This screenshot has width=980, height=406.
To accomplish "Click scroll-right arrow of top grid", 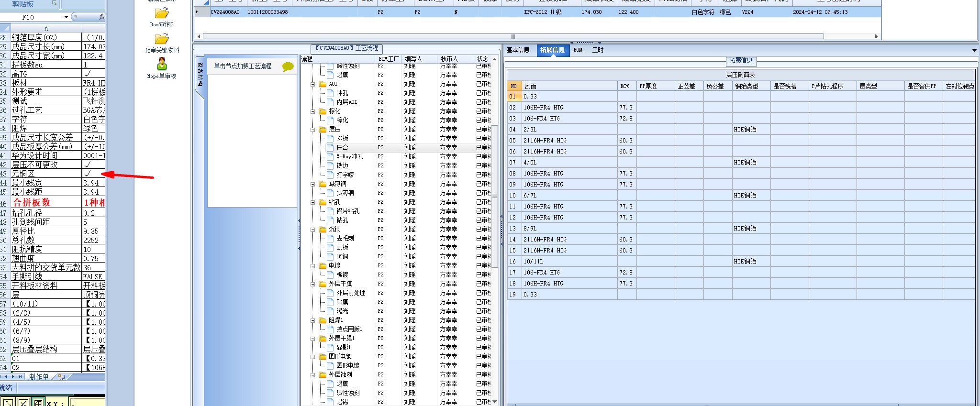I will pos(876,36).
